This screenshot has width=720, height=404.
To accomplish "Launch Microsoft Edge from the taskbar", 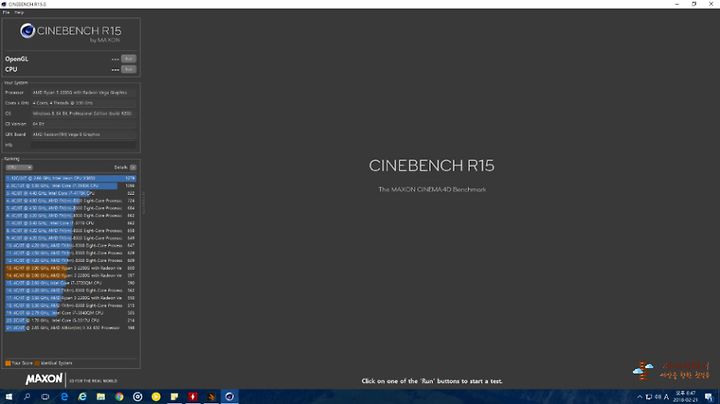I will click(x=64, y=397).
